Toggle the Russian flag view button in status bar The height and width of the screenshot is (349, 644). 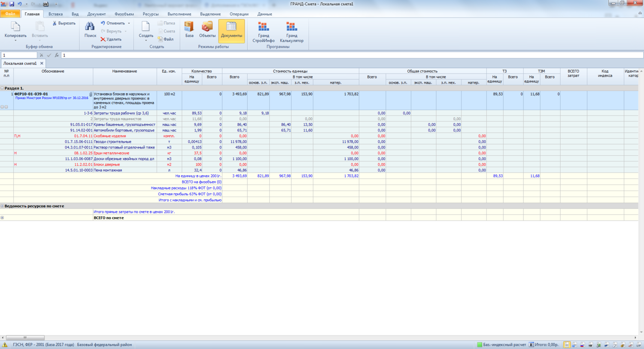tap(583, 345)
